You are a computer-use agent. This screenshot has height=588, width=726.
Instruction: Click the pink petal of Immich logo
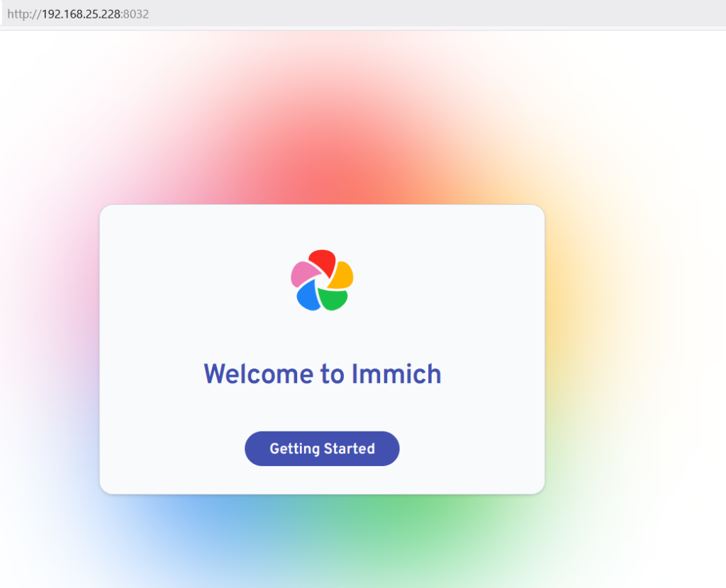pos(303,273)
